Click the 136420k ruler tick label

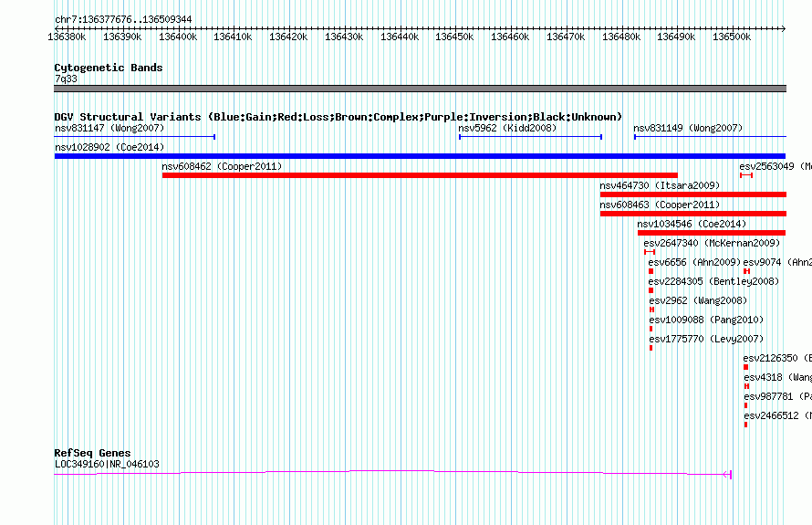click(x=288, y=37)
